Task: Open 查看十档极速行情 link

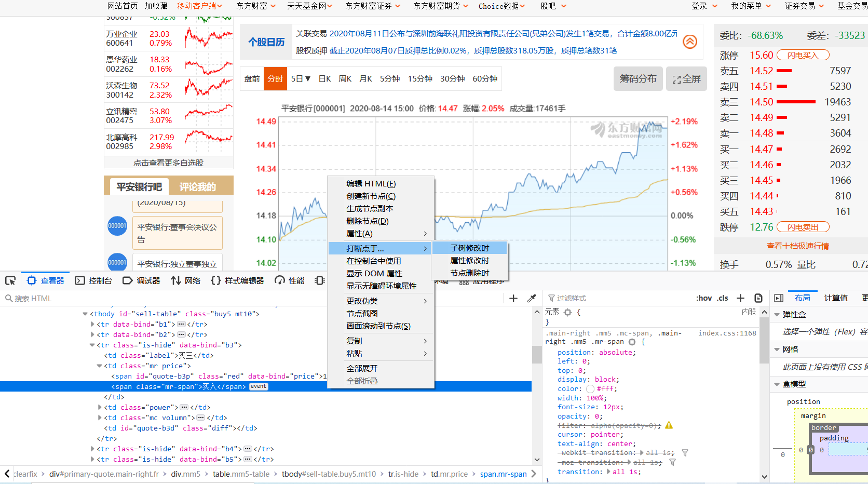Action: point(797,246)
